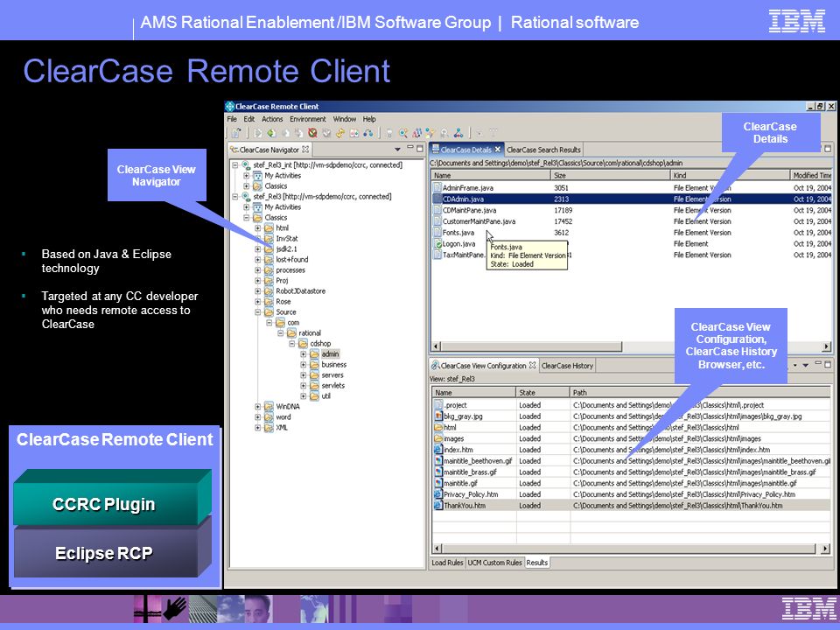
Task: Sort configuration list by Path column
Action: click(x=700, y=393)
